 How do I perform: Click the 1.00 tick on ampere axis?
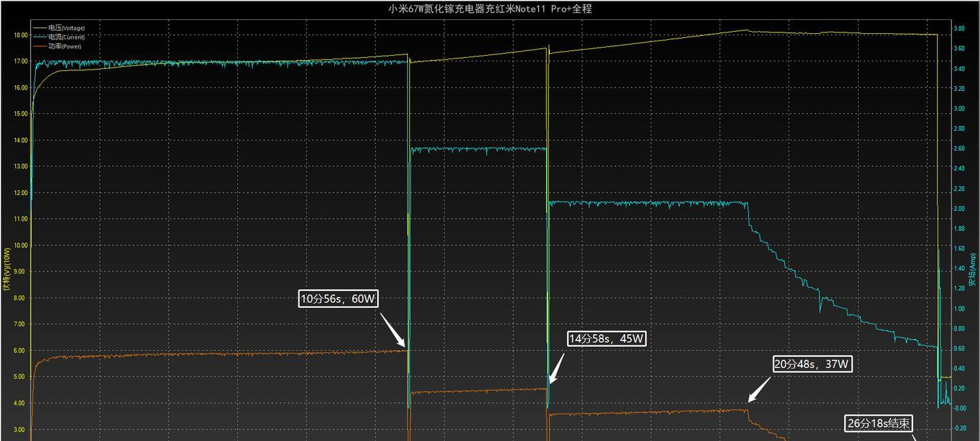click(x=959, y=308)
